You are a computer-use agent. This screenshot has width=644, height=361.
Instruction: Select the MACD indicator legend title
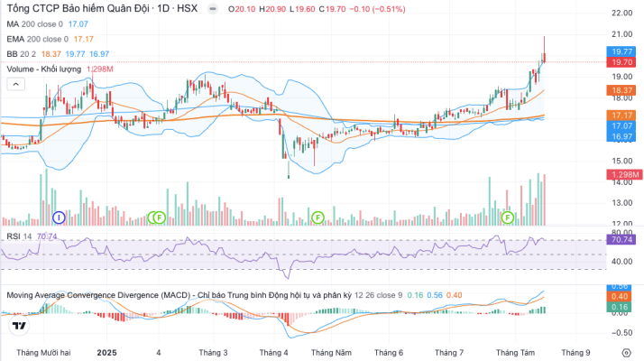[179, 295]
